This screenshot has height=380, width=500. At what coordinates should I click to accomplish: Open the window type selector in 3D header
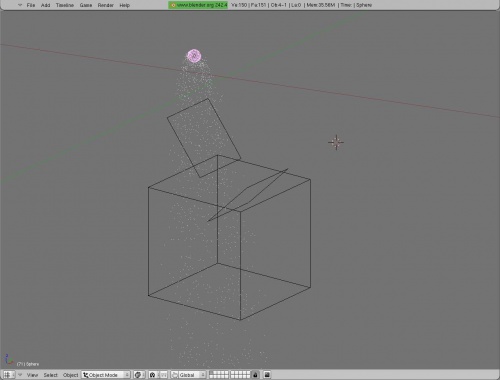[x=8, y=375]
